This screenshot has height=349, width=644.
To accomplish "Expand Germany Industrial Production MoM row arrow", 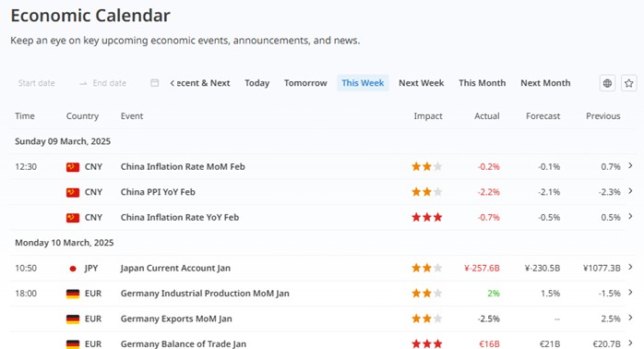I will 630,293.
